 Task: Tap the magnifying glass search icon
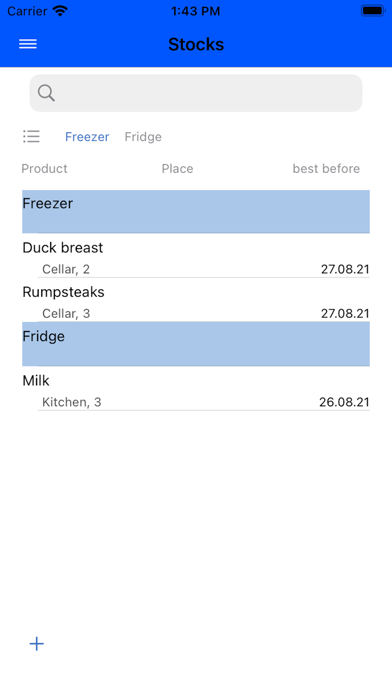pyautogui.click(x=46, y=93)
